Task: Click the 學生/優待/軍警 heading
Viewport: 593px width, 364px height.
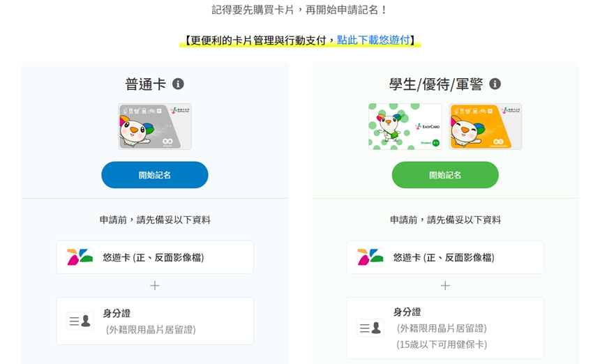Action: tap(436, 84)
